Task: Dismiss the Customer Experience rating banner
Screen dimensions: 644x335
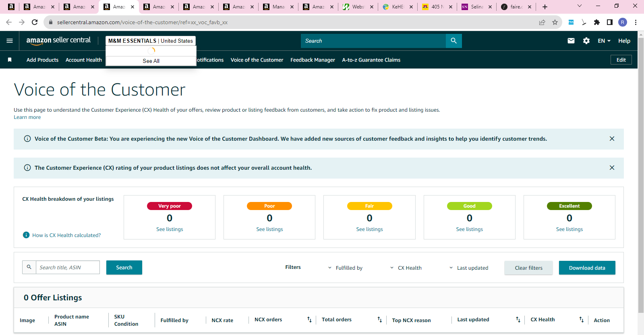Action: pyautogui.click(x=612, y=168)
